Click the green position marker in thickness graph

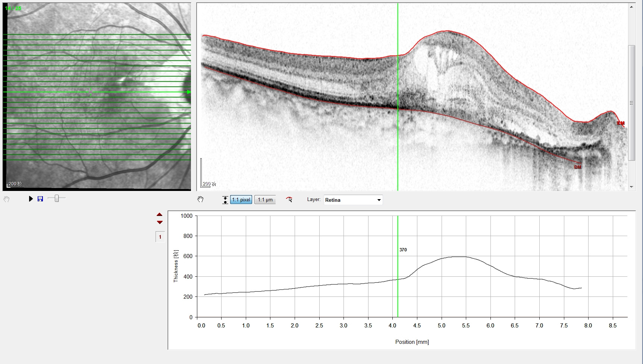[398, 266]
